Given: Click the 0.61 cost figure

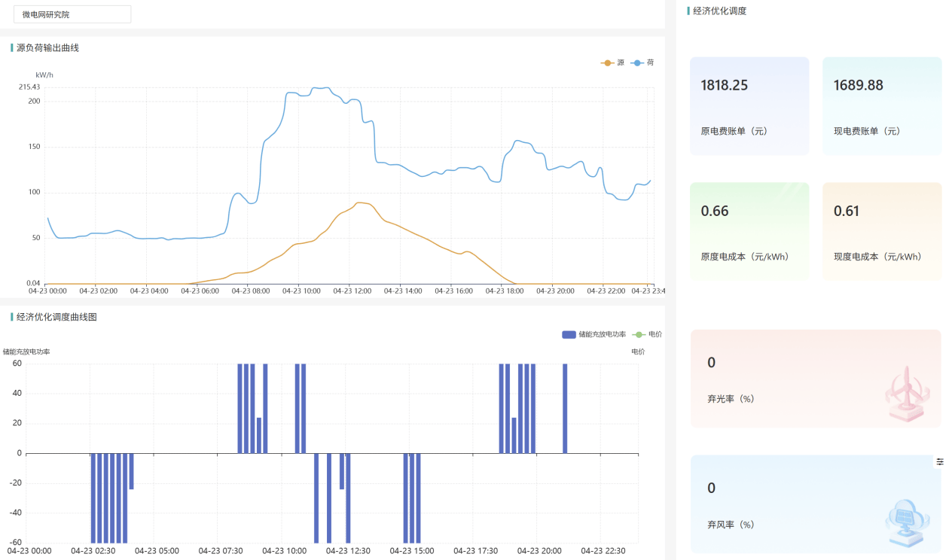Looking at the screenshot, I should (847, 211).
